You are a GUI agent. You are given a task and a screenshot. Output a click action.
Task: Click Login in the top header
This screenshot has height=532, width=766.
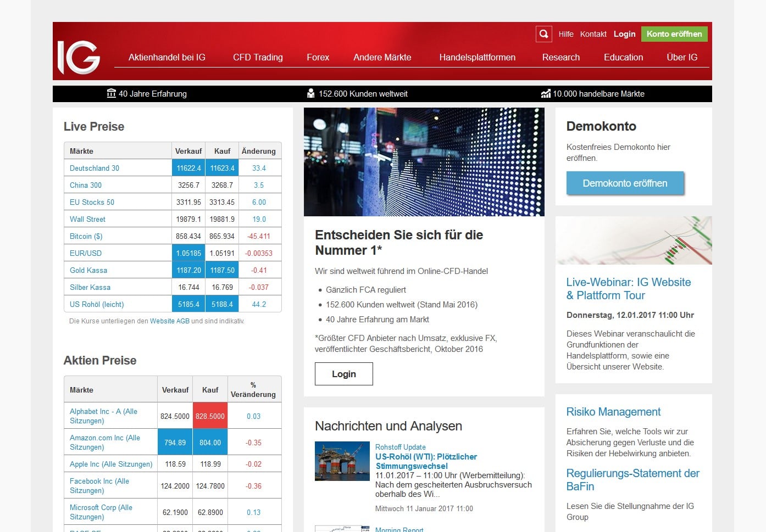pos(624,34)
